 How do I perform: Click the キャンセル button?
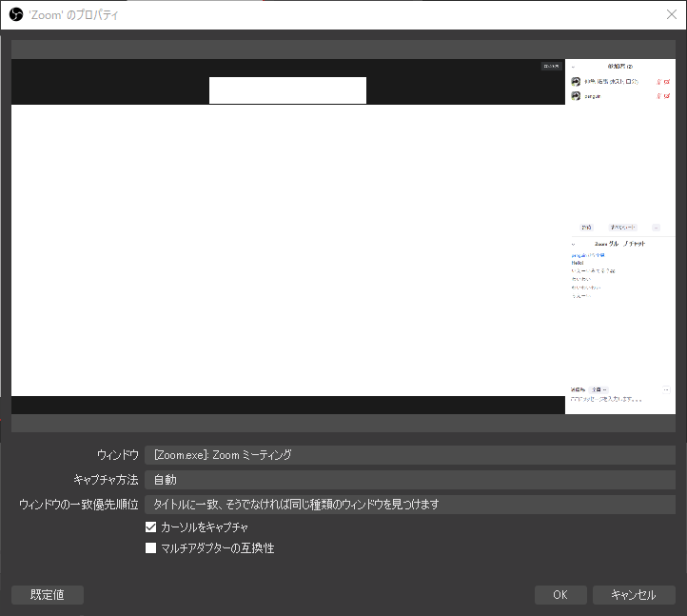634,595
